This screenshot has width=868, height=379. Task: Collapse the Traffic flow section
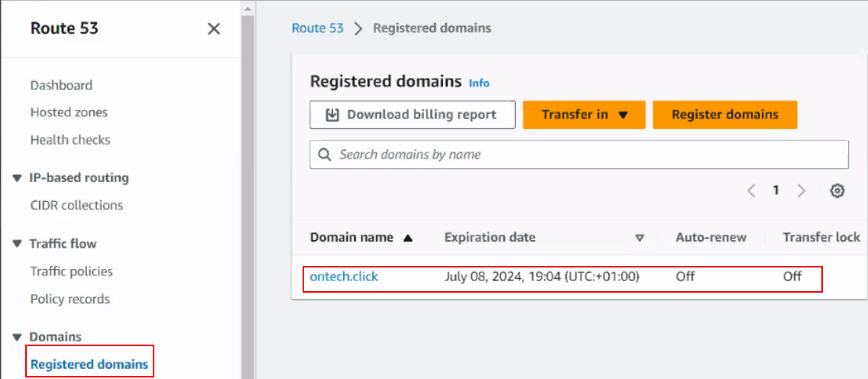point(17,245)
